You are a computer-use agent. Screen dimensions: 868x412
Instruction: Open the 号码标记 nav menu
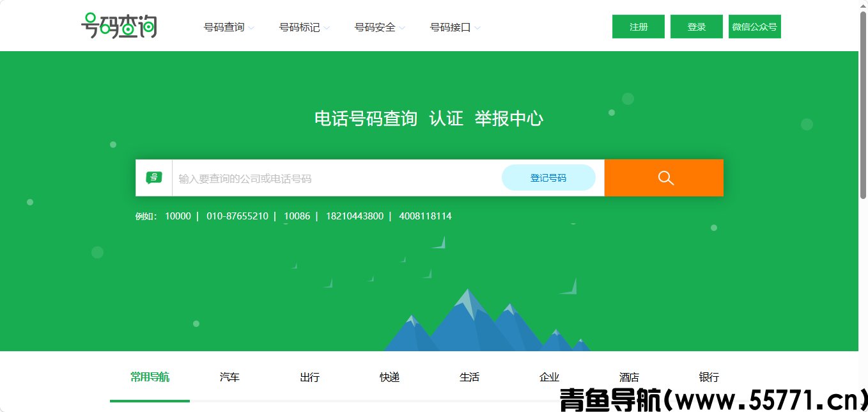point(299,28)
